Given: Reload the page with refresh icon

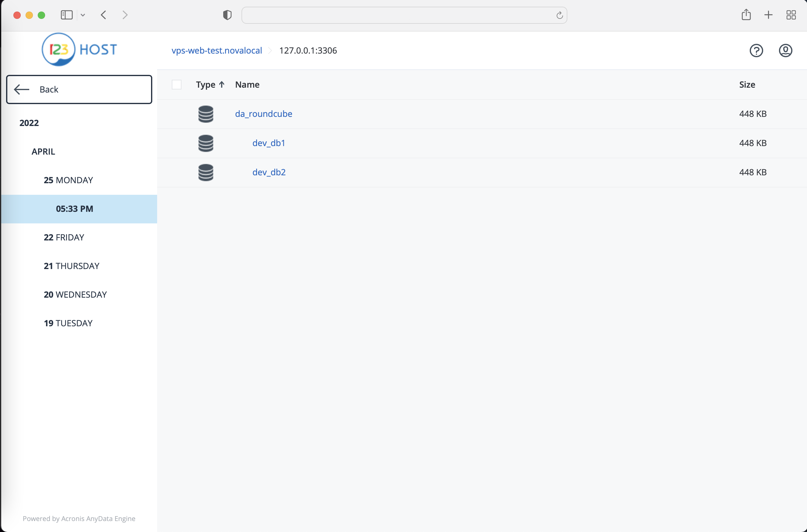Looking at the screenshot, I should 559,15.
